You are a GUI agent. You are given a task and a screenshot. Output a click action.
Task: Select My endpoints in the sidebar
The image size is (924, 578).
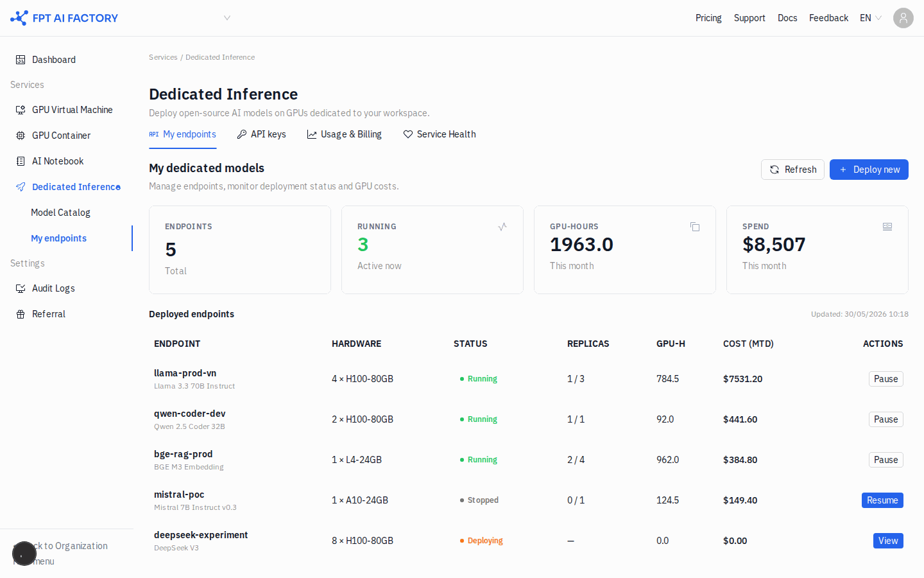pos(58,238)
